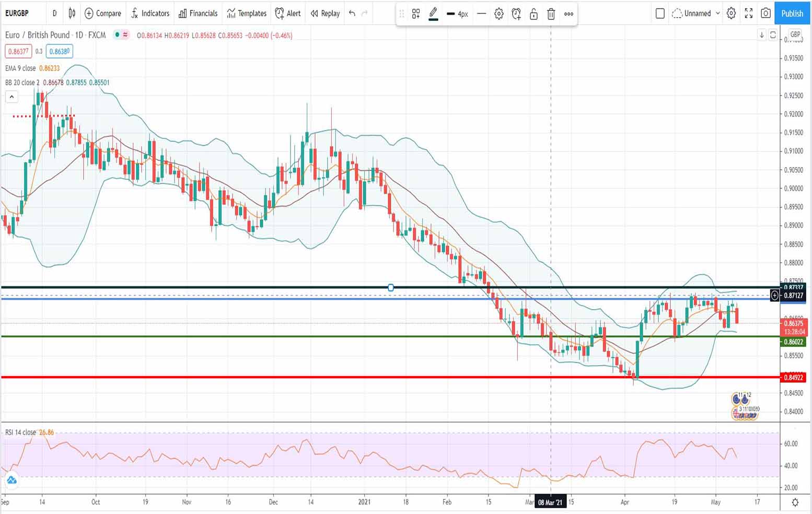The height and width of the screenshot is (514, 812).
Task: Take a chart snapshot with camera icon
Action: (765, 14)
